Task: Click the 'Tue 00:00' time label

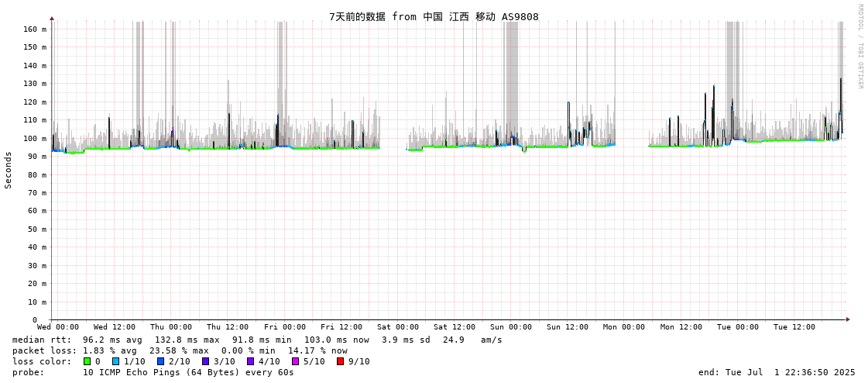Action: [738, 327]
